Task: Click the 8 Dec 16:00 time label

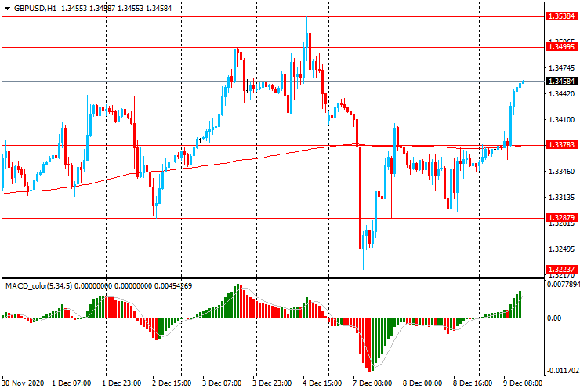Action: tap(473, 383)
